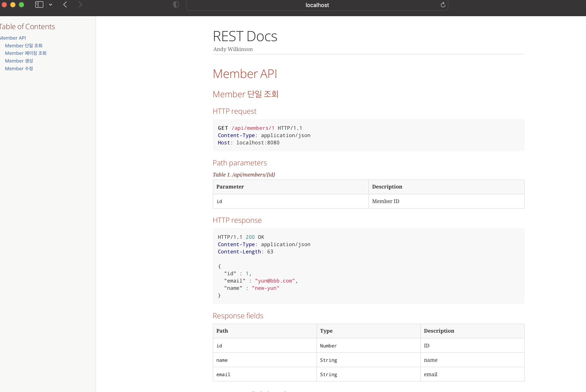Viewport: 586px width, 392px height.
Task: Click the localhost address bar
Action: (317, 5)
